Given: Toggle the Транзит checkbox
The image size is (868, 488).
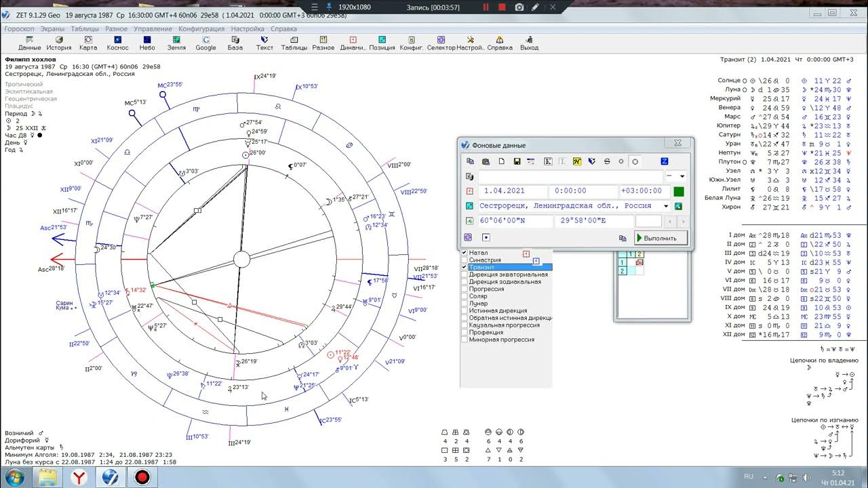Looking at the screenshot, I should pos(465,267).
